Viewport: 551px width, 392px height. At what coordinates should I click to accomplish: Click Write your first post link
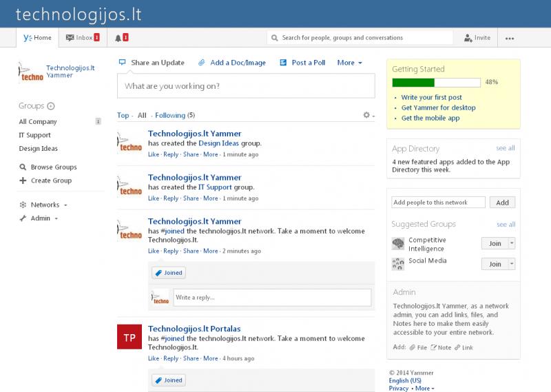click(x=432, y=97)
